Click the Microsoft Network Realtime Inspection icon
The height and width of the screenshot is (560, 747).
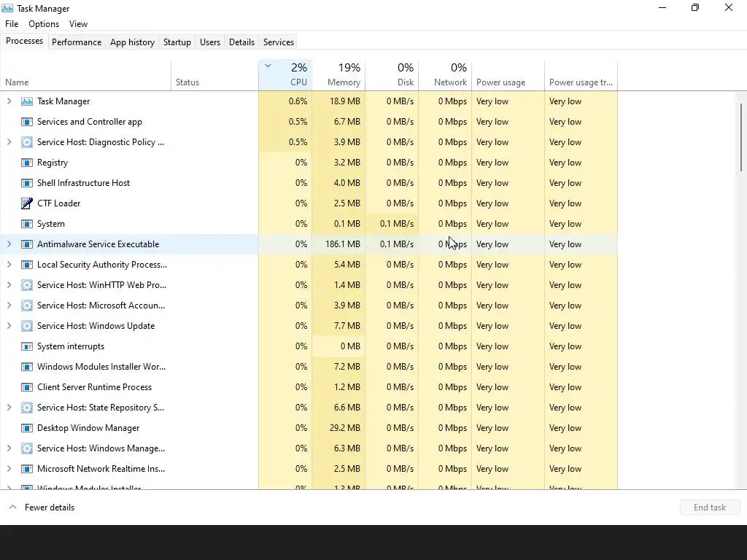[x=27, y=469]
